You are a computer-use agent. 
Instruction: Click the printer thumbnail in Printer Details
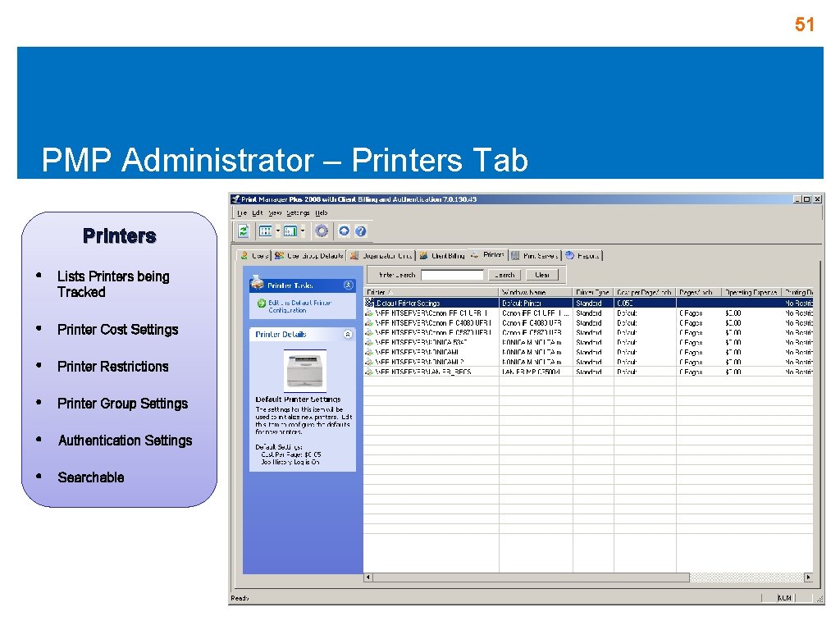pos(305,370)
